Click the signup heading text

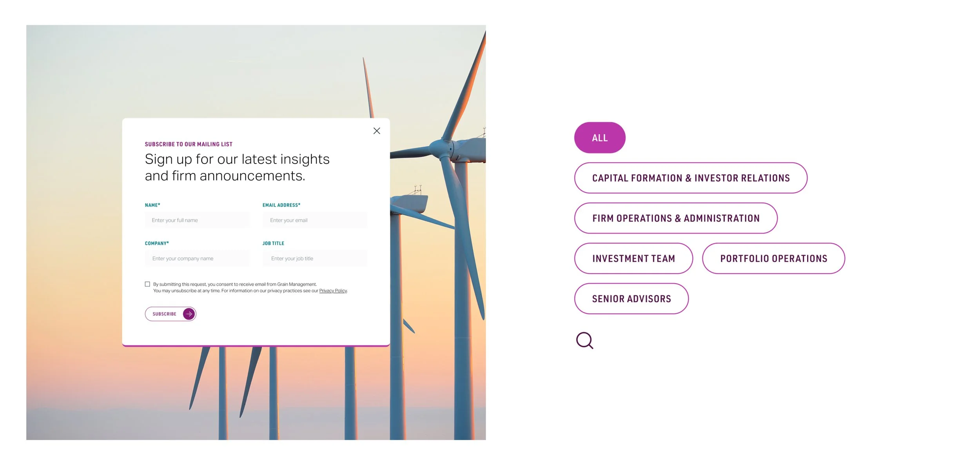237,167
